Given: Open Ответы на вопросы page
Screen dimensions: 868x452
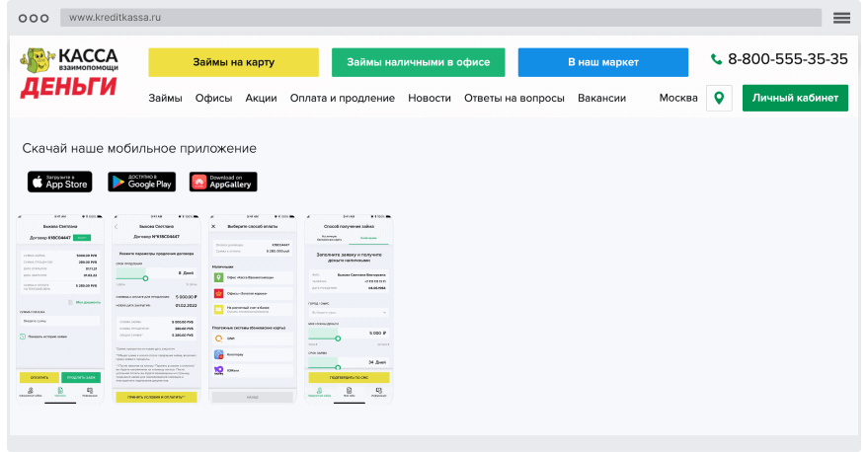Looking at the screenshot, I should [514, 98].
